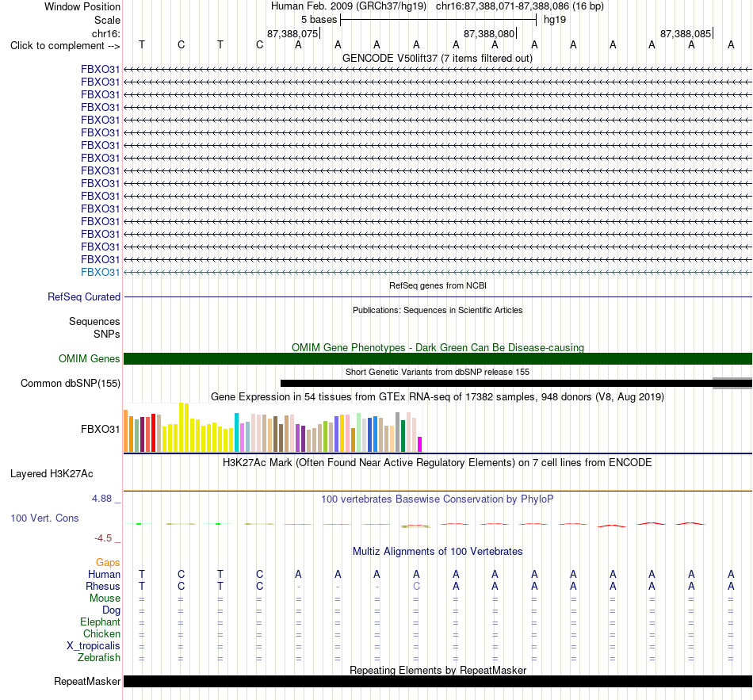
Task: Click the 'Layered H3K27Ac' track label
Action: coord(52,474)
